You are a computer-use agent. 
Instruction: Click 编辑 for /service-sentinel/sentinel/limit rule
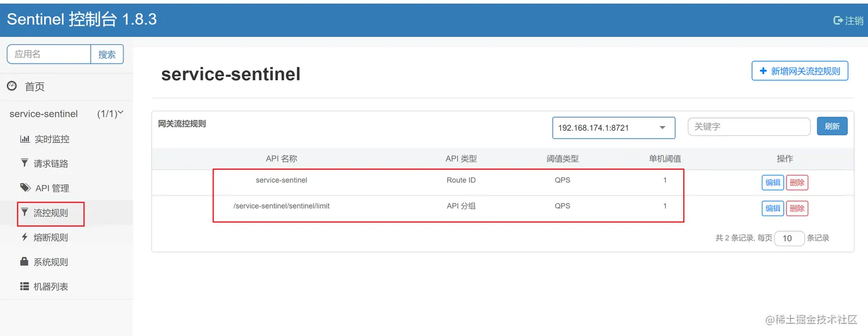[x=773, y=208]
